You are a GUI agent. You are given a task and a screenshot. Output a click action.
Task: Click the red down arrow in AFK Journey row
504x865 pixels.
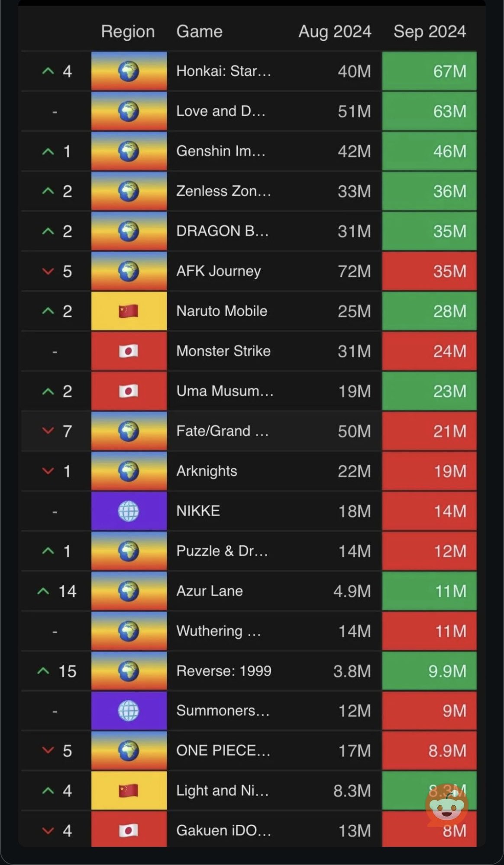tap(48, 271)
